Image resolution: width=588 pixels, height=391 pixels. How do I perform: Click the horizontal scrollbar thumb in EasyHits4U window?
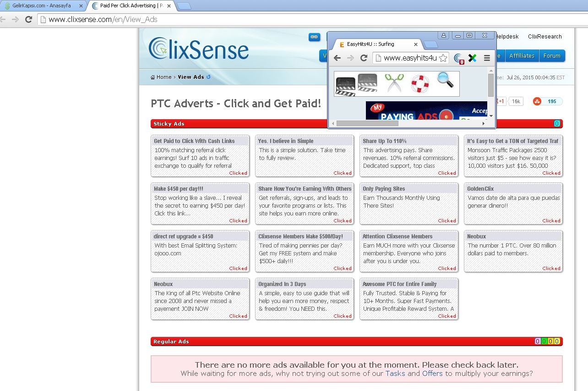pos(367,123)
